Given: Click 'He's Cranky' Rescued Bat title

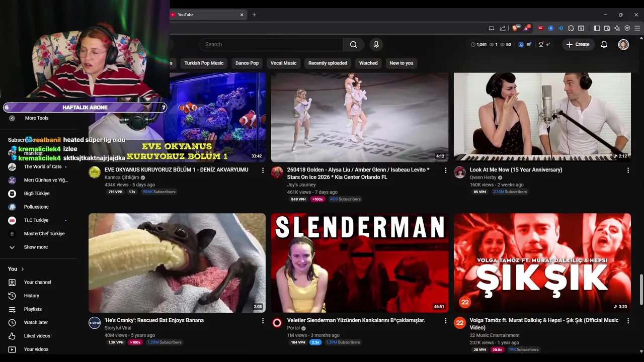Looking at the screenshot, I should [x=154, y=320].
